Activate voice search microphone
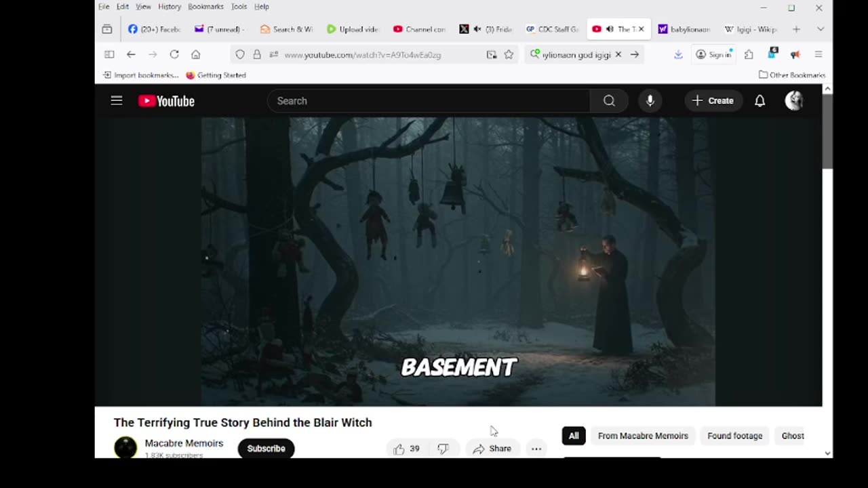Viewport: 868px width, 488px height. coord(650,101)
